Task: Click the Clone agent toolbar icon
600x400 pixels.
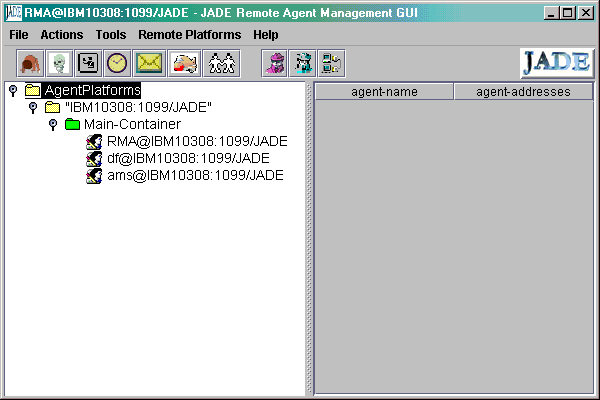Action: (x=88, y=63)
